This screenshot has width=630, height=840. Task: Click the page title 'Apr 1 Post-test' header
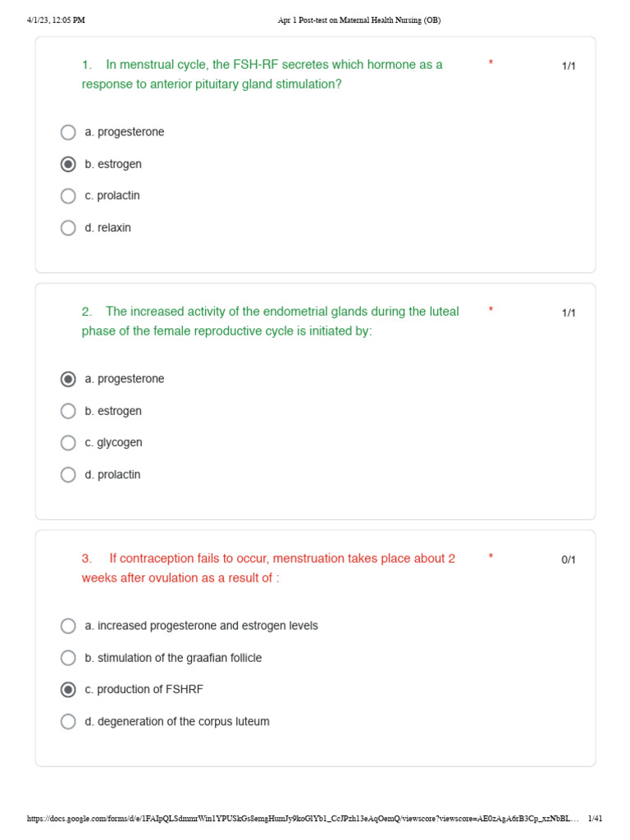[x=359, y=21]
